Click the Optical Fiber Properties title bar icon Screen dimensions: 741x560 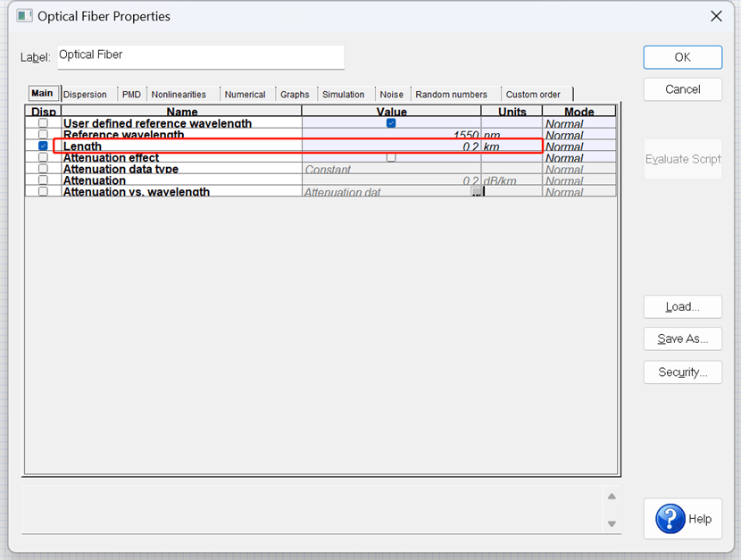[25, 16]
